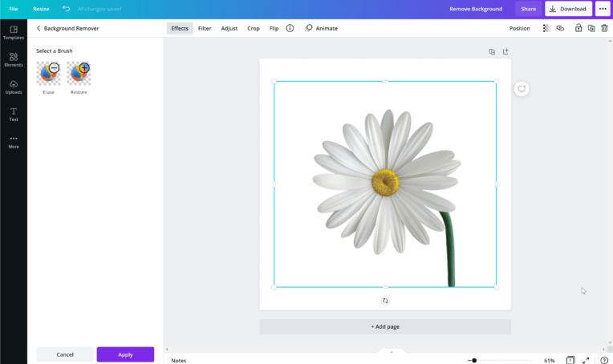Viewport: 613px width, 364px height.
Task: Click the horizontal scrollbar left arrow
Action: click(x=167, y=349)
